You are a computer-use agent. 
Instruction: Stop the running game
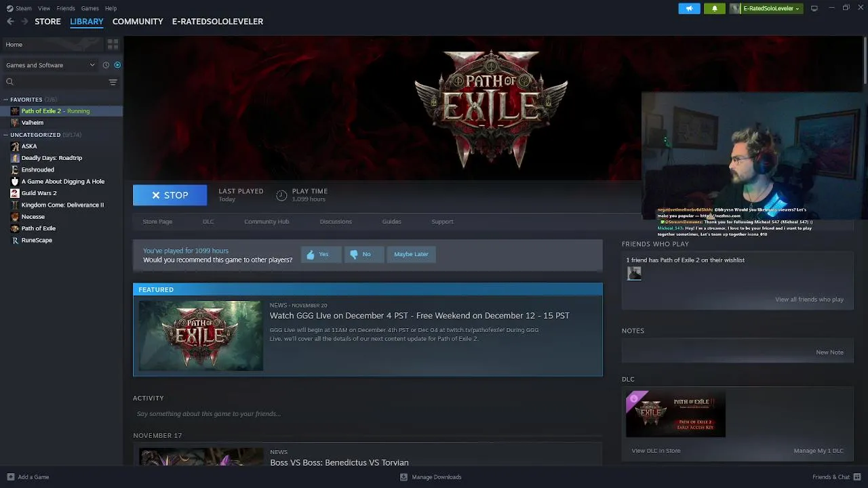coord(170,195)
